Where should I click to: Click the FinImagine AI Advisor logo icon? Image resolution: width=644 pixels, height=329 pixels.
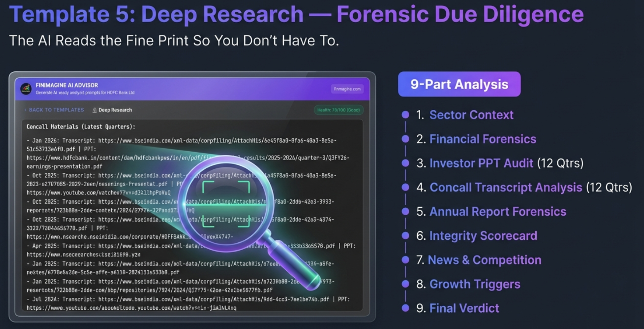(25, 88)
